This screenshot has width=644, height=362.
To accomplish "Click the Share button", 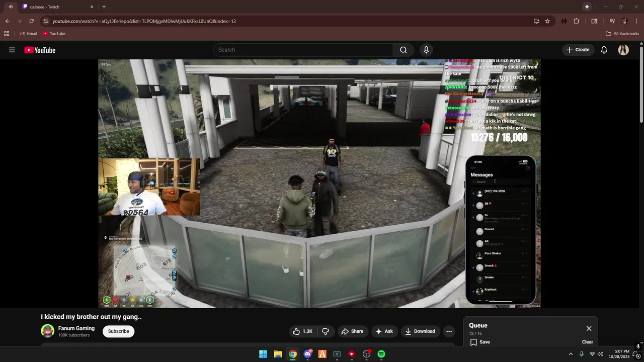I will tap(352, 331).
